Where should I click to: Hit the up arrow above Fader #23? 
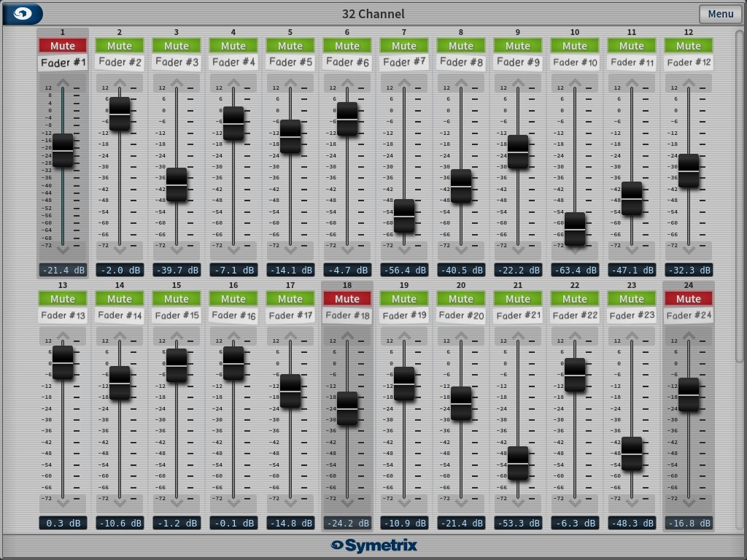632,336
